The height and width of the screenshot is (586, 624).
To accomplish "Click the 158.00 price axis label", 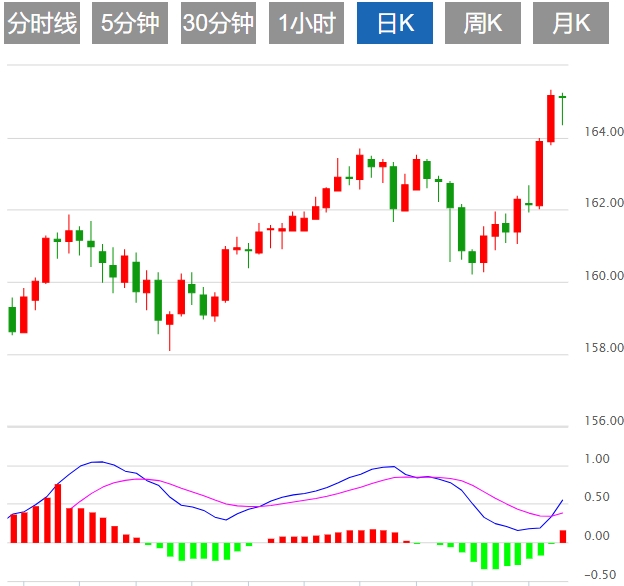I will tap(604, 348).
